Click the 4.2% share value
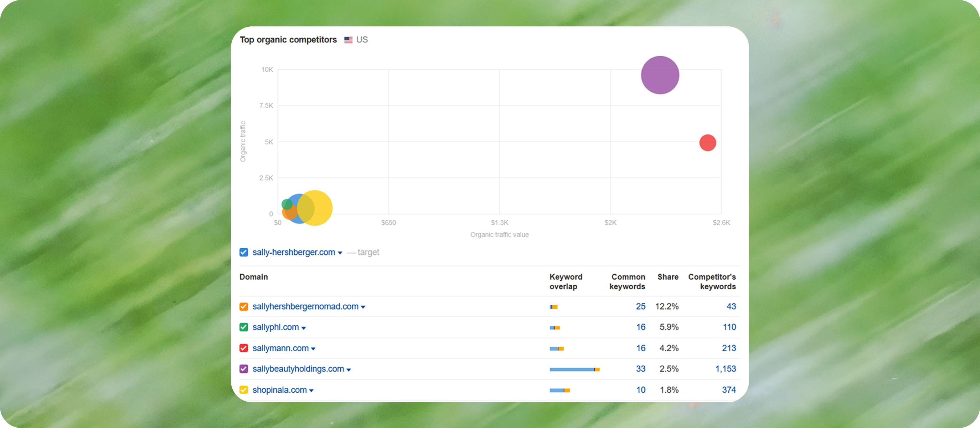Image resolution: width=980 pixels, height=428 pixels. 669,348
